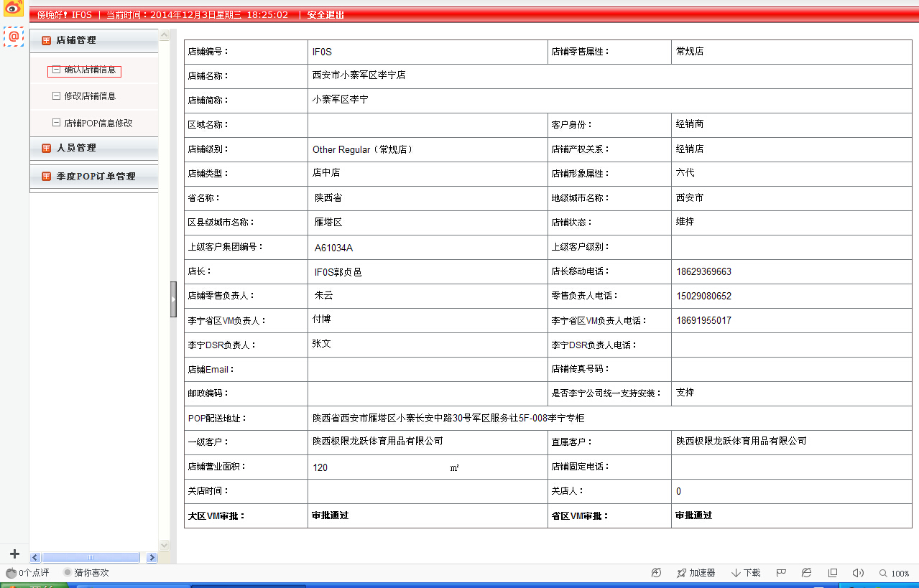Click 省区VM审批 status 审批通过
Viewport: 919px width, 588px height.
(694, 515)
